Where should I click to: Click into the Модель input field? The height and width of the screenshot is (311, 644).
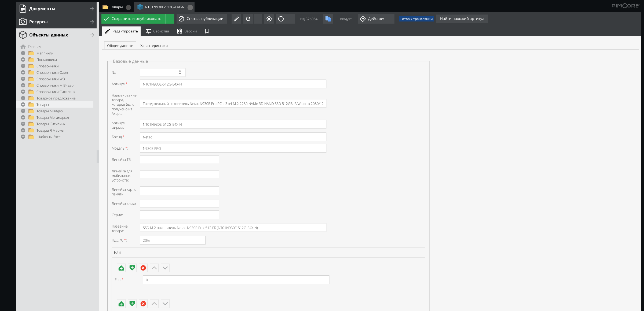(x=233, y=148)
